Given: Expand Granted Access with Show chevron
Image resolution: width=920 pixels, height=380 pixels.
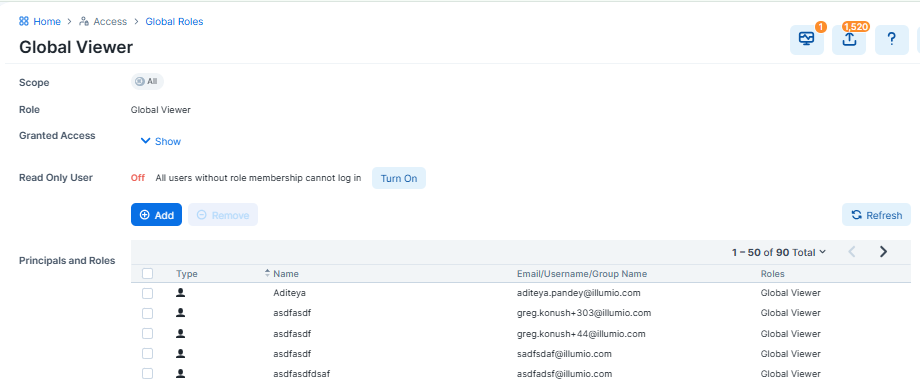Looking at the screenshot, I should click(161, 141).
